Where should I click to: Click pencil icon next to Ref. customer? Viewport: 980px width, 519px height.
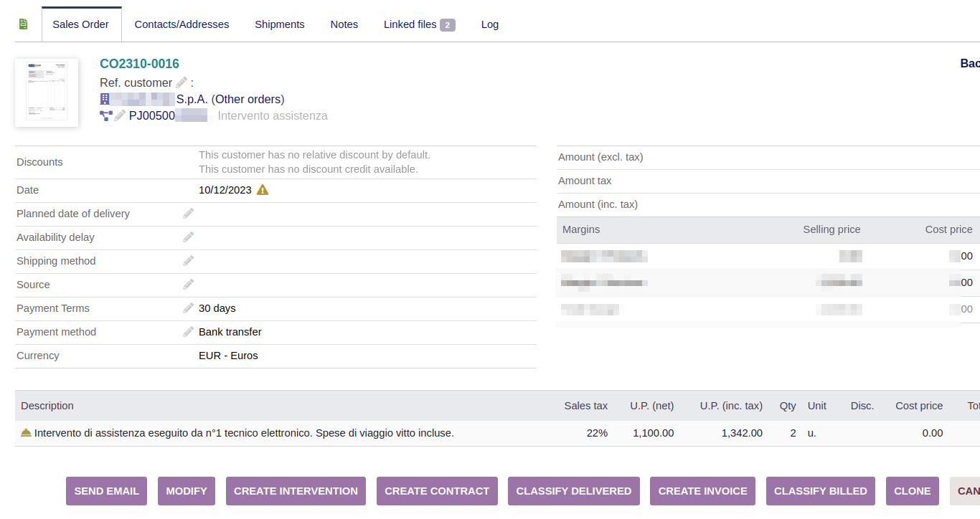click(182, 82)
